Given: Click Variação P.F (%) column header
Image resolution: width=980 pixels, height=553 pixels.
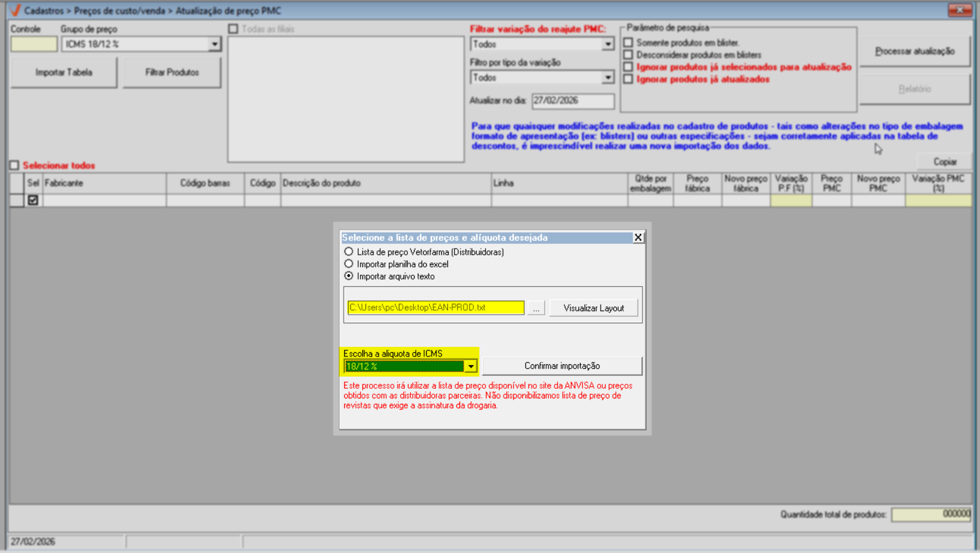Looking at the screenshot, I should [x=791, y=183].
